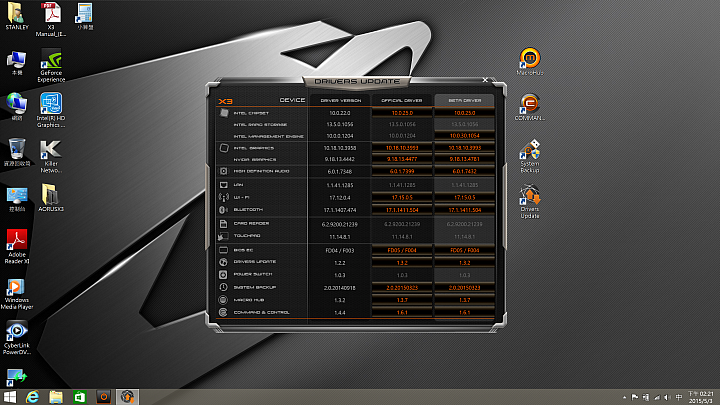Show hidden system tray icons arrow
Screen dimensions: 720x405
pos(624,397)
